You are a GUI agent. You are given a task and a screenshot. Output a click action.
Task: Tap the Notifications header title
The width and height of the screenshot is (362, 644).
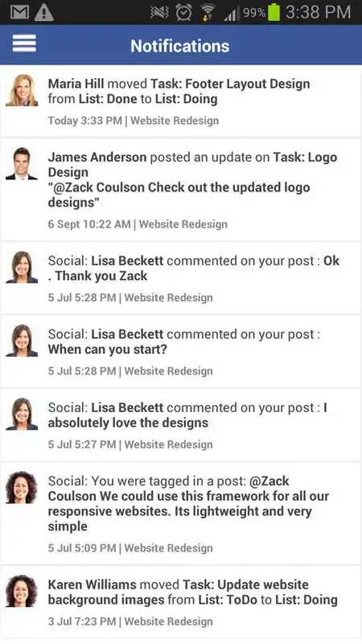(179, 46)
